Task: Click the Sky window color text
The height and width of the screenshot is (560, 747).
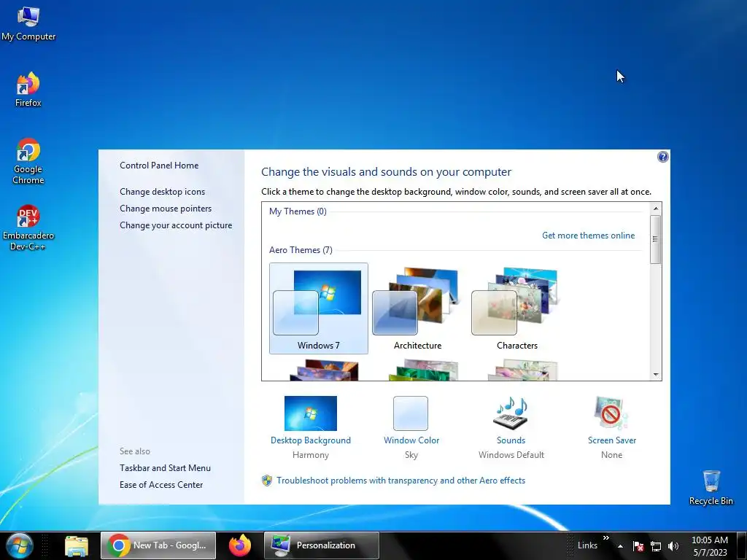Action: pyautogui.click(x=411, y=455)
